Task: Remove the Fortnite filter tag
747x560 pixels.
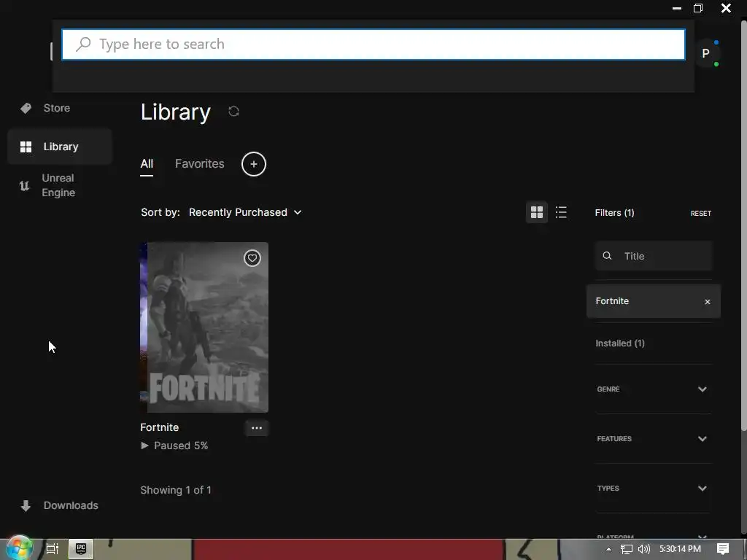Action: 708,302
